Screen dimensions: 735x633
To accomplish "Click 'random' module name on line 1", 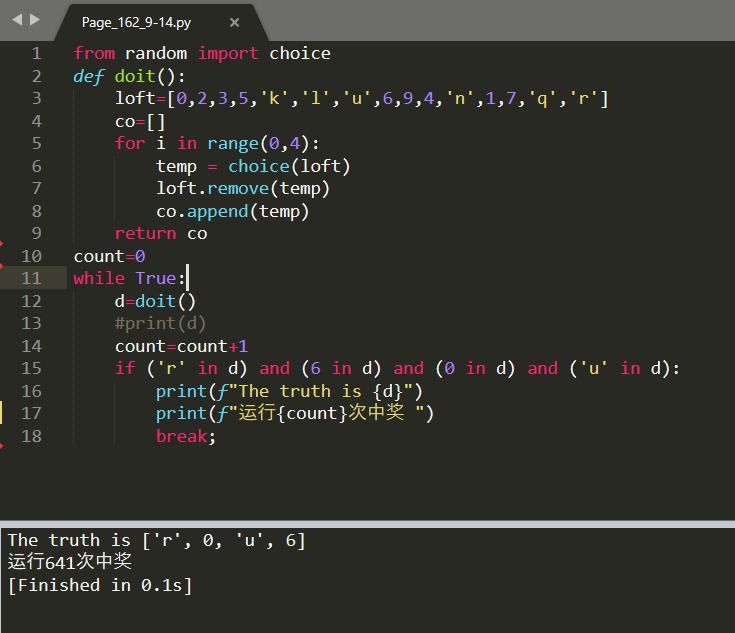I will [x=156, y=53].
